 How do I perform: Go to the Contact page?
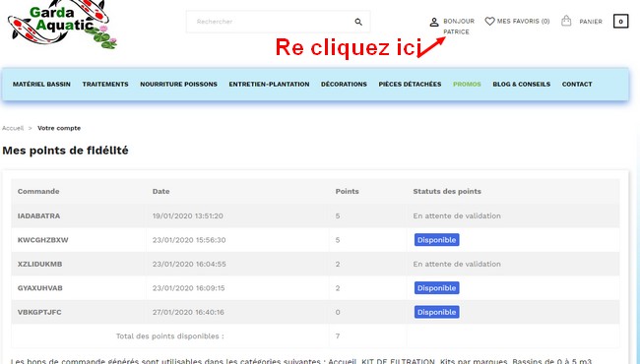577,84
